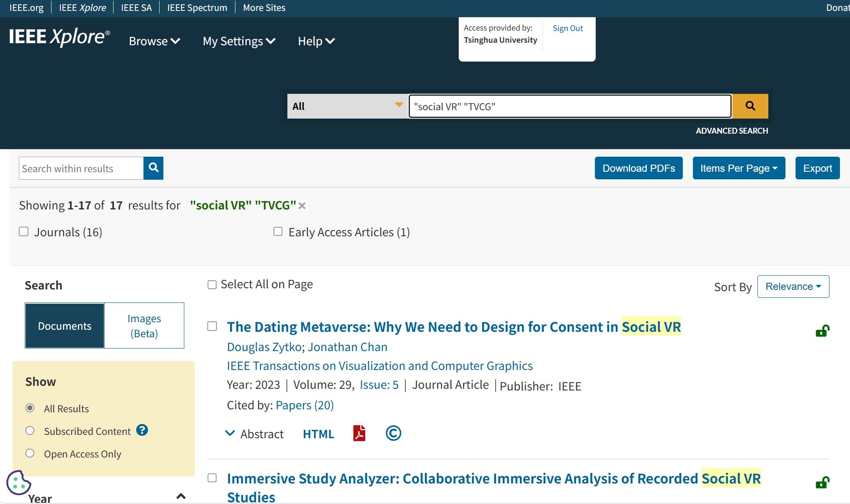Tick Select All on Page checkbox
The height and width of the screenshot is (504, 850).
pos(212,285)
